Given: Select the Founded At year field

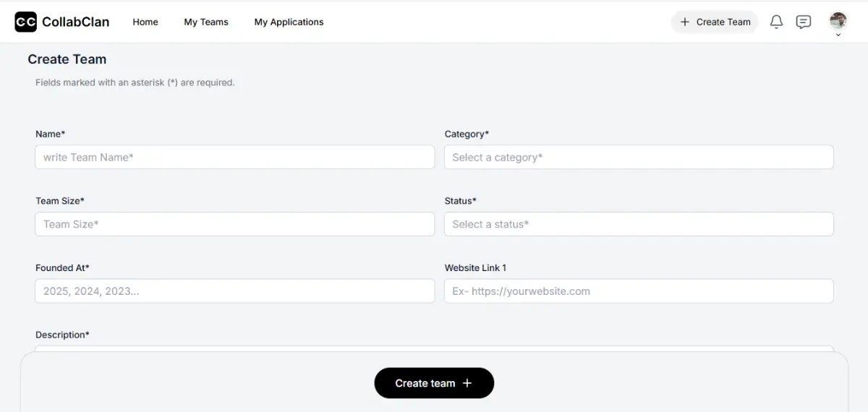Looking at the screenshot, I should 234,291.
